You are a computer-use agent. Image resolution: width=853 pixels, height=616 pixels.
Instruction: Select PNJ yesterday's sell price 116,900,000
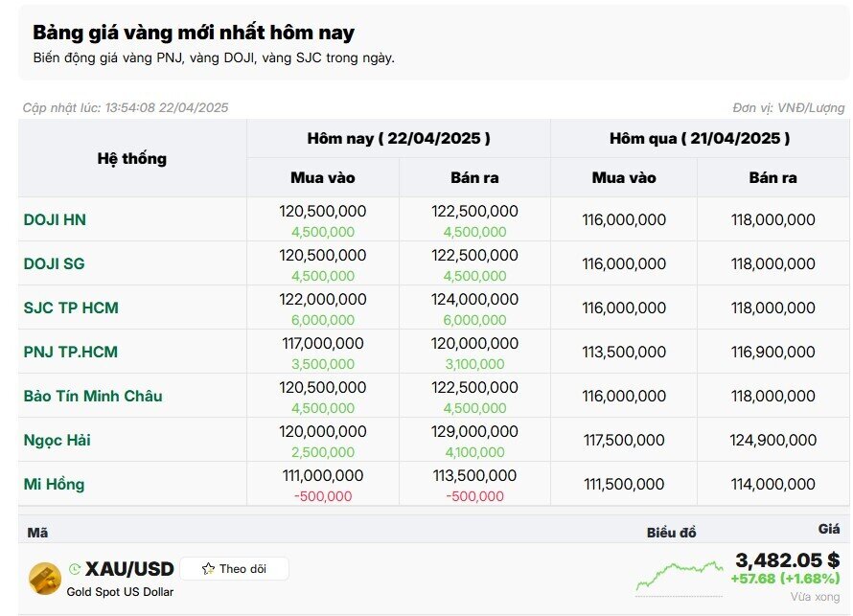[x=773, y=352]
